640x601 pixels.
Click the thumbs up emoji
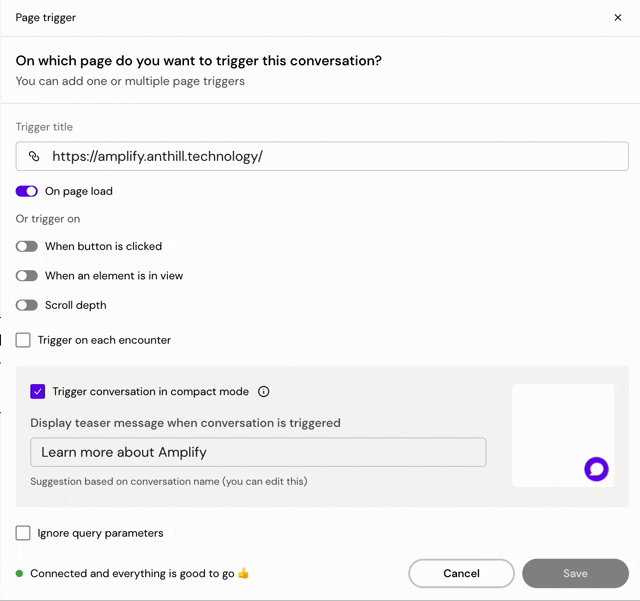[x=244, y=573]
